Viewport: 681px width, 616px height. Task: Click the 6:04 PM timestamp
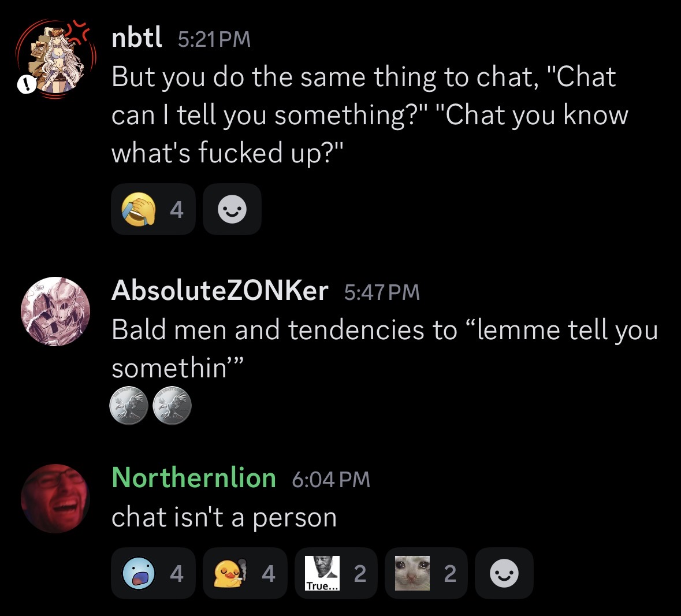[331, 479]
